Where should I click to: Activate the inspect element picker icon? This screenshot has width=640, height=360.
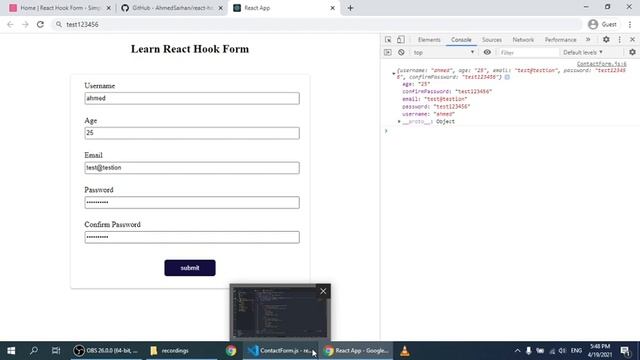(x=388, y=40)
